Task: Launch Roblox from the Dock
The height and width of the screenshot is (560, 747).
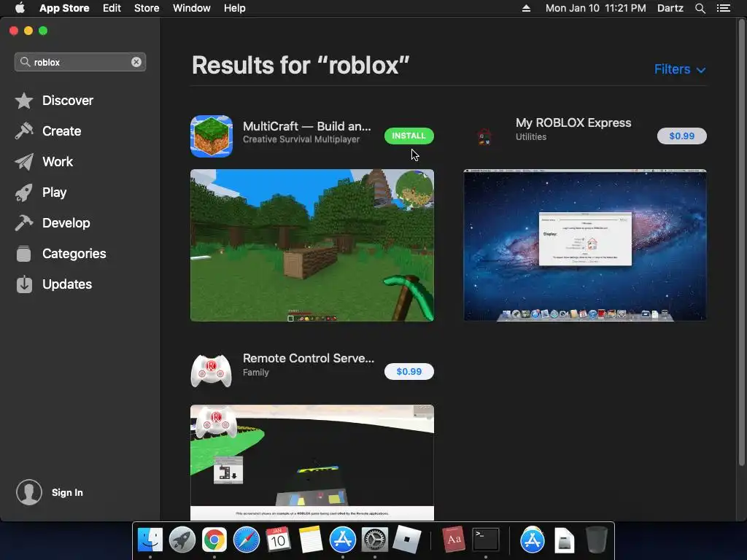Action: click(406, 540)
